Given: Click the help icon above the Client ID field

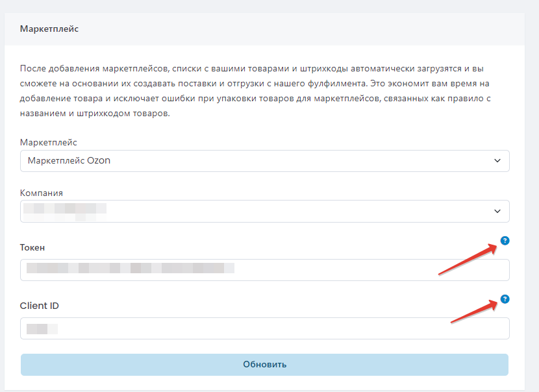Looking at the screenshot, I should coord(505,299).
